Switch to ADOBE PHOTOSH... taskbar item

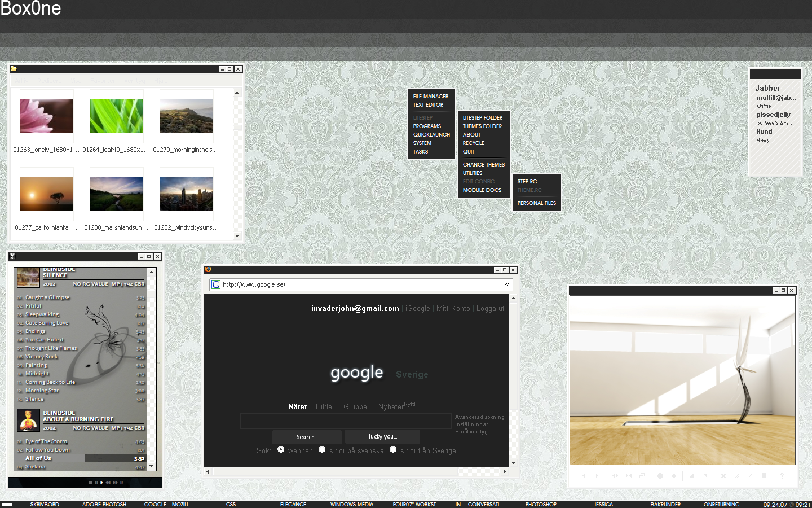(107, 505)
